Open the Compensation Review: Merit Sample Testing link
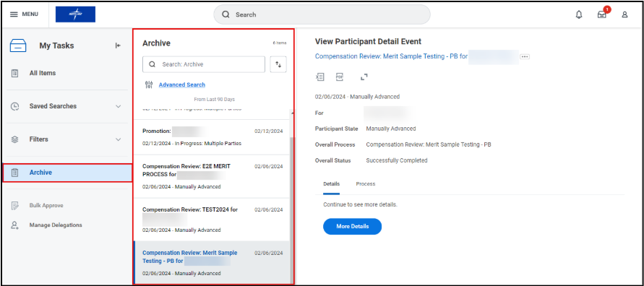Image resolution: width=644 pixels, height=286 pixels. (x=392, y=56)
